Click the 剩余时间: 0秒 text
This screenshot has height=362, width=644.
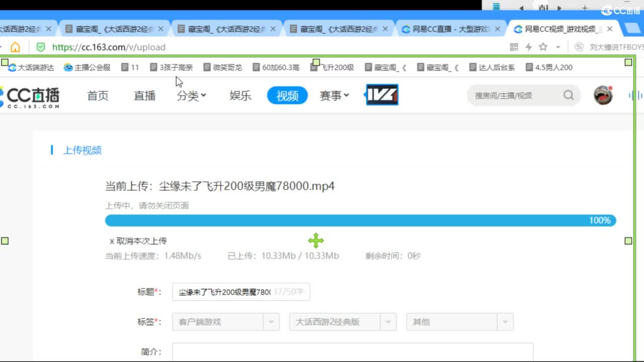(393, 256)
